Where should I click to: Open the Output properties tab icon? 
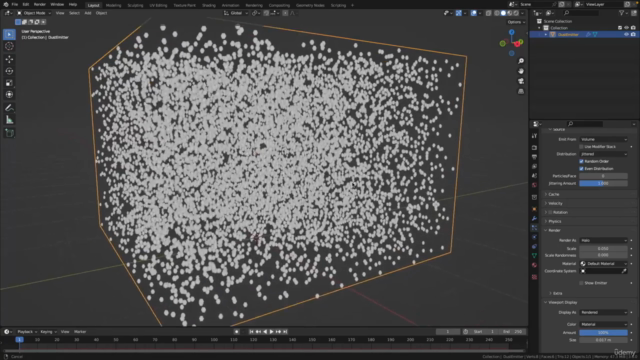pos(534,157)
